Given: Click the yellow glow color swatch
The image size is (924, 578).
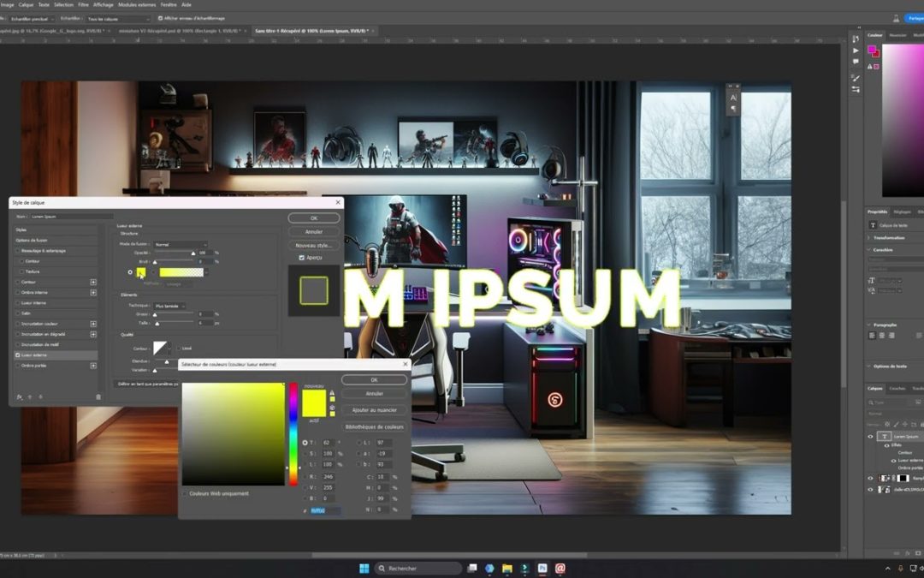Looking at the screenshot, I should (x=141, y=272).
